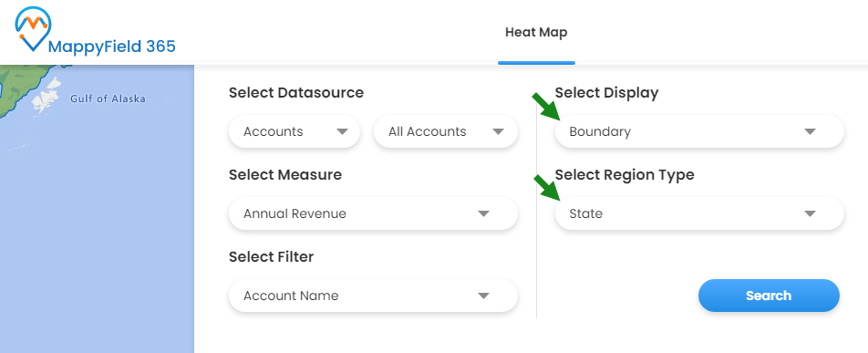Open the Accounts datasource dropdown

294,132
